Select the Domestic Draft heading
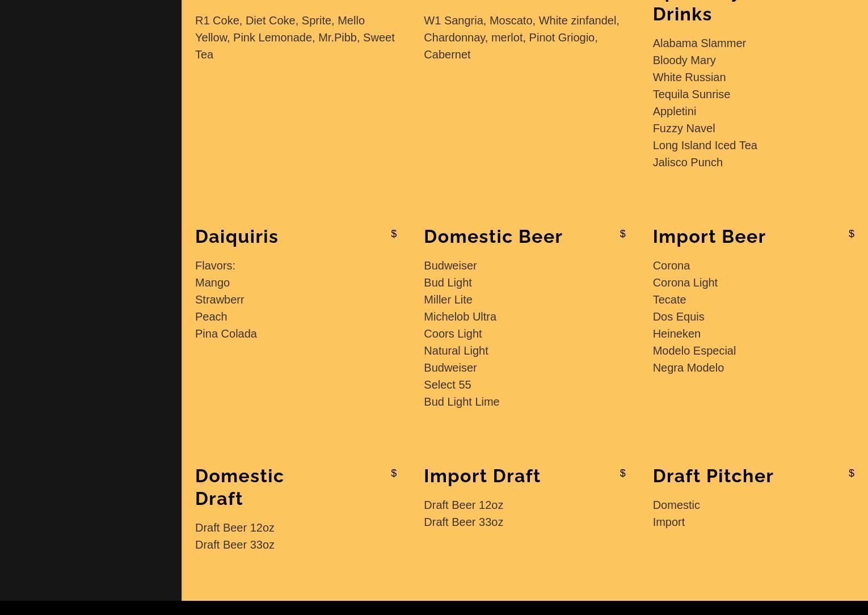Screen dimensions: 868x615 [x=239, y=487]
